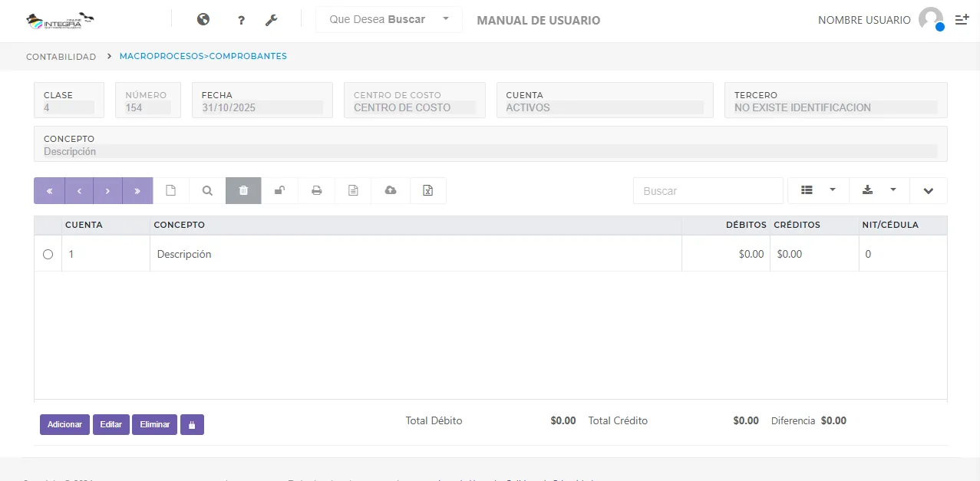This screenshot has height=481, width=980.
Task: Click inside the Buscar search field
Action: (x=706, y=189)
